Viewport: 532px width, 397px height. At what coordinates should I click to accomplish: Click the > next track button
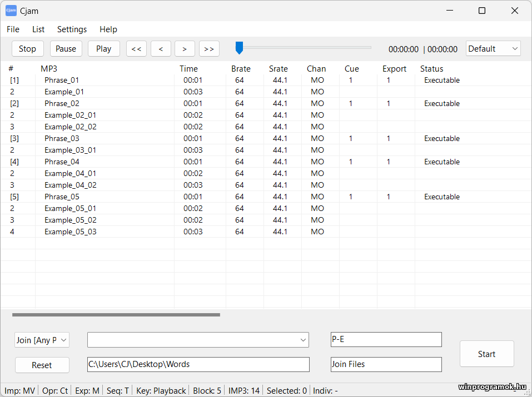185,49
